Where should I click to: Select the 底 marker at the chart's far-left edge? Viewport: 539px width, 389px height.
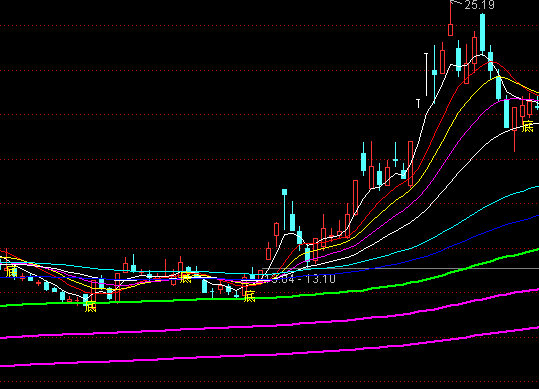pos(11,271)
